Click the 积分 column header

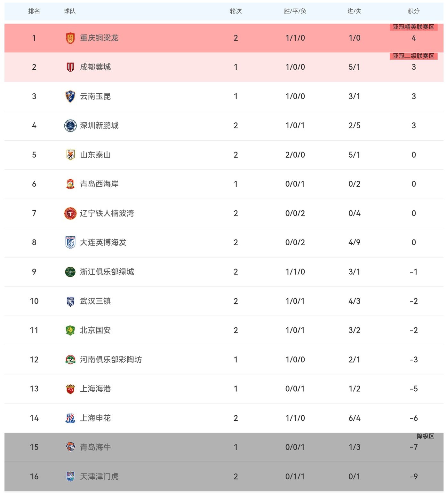(x=413, y=11)
